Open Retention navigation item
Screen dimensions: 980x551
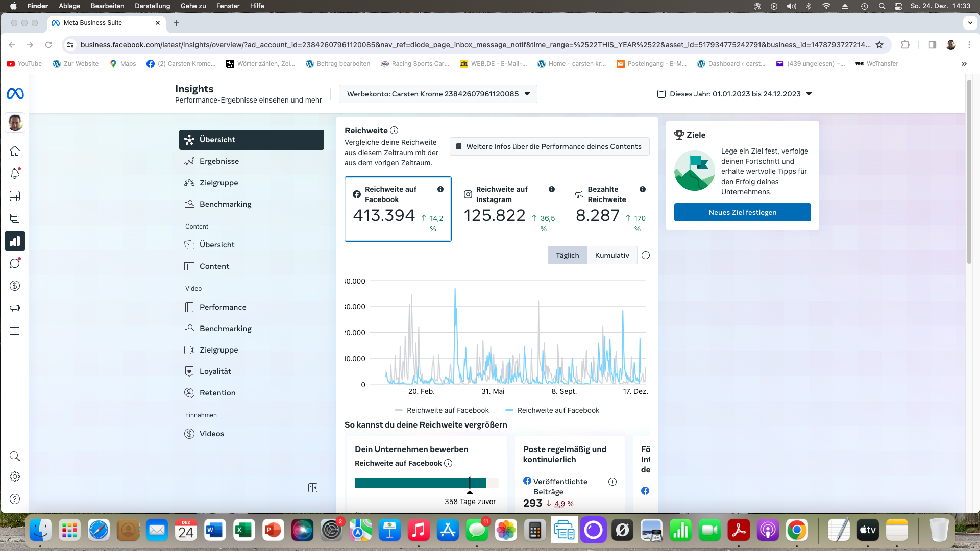click(x=252, y=393)
